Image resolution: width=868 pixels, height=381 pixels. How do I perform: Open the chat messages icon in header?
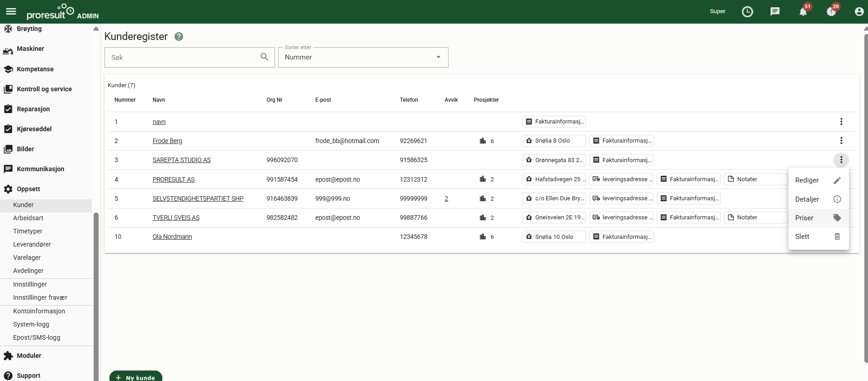tap(775, 11)
